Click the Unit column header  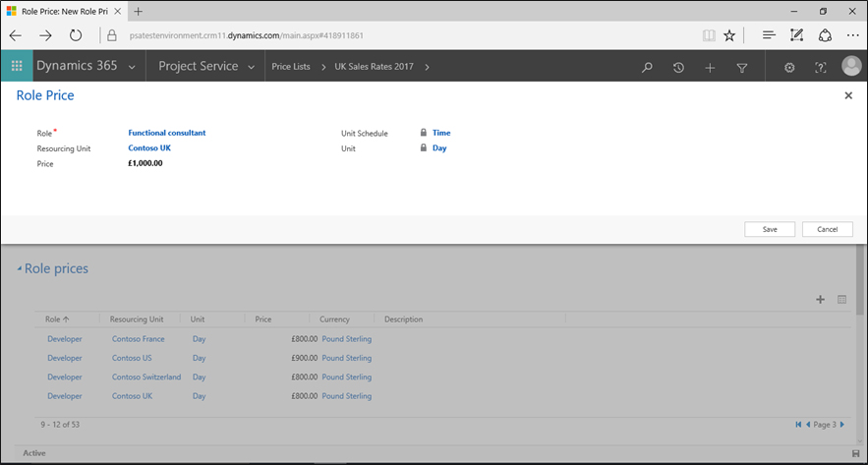pyautogui.click(x=198, y=320)
